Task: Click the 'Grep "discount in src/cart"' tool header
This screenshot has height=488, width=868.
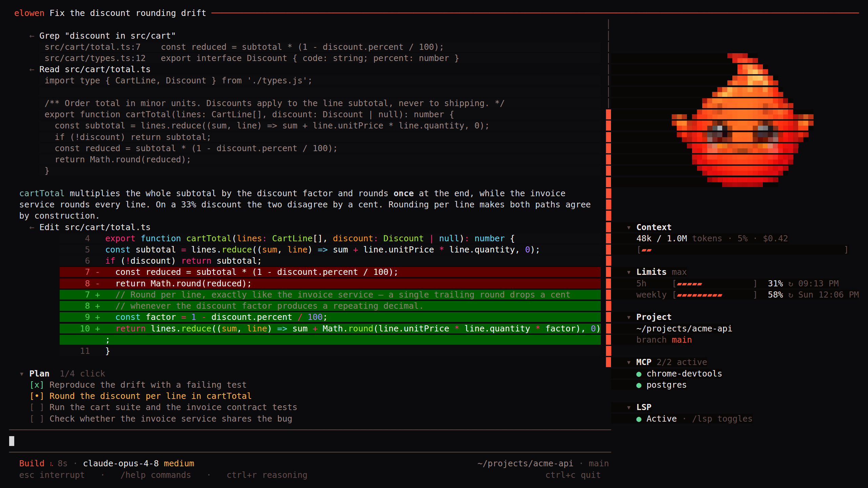Action: click(x=107, y=36)
